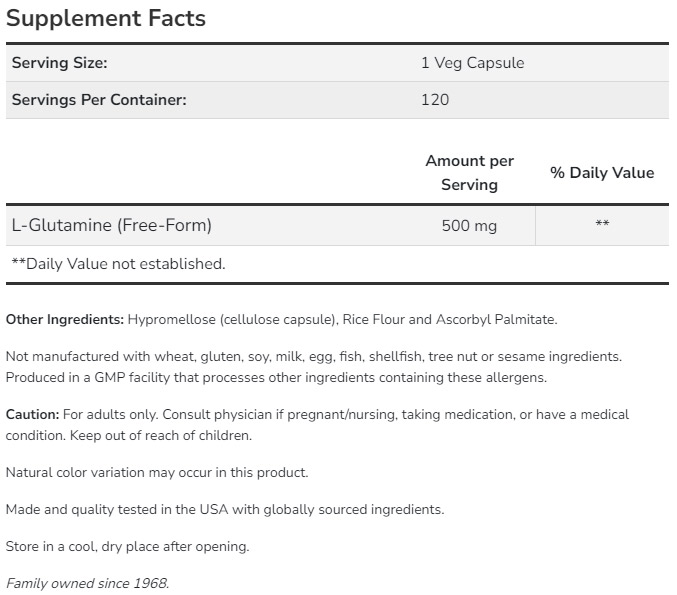Select the 120 servings value
The width and height of the screenshot is (677, 595).
point(435,100)
